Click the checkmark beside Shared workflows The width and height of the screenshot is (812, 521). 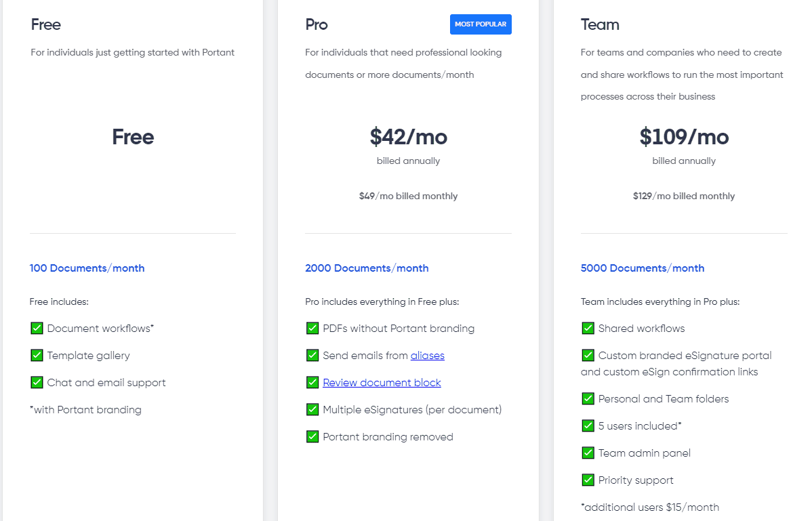click(x=588, y=328)
